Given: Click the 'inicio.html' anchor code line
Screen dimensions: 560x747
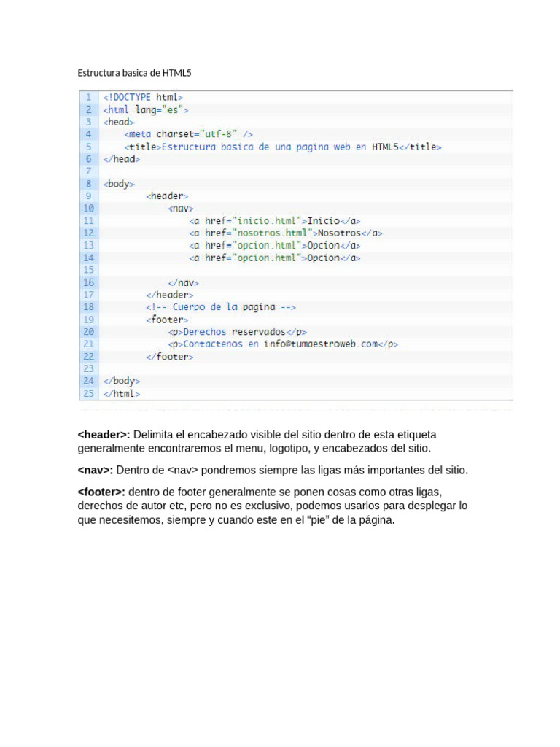Looking at the screenshot, I should pyautogui.click(x=275, y=220).
